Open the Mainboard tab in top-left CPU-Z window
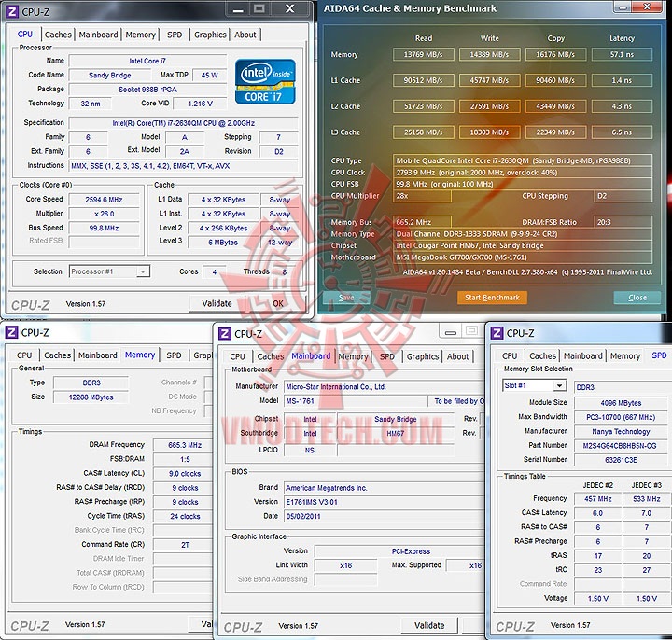Viewport: 672px width, 640px height. click(x=98, y=35)
